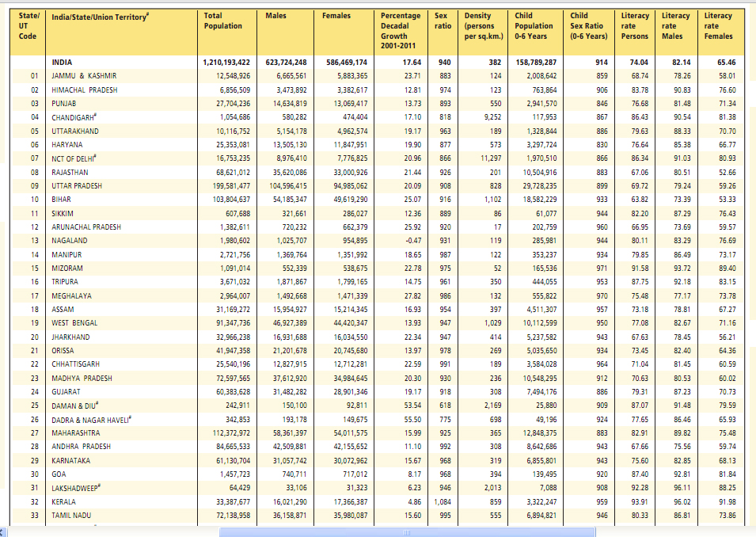Click the 'TAMIL NADU' row name
Image resolution: width=756 pixels, height=537 pixels.
pyautogui.click(x=71, y=516)
